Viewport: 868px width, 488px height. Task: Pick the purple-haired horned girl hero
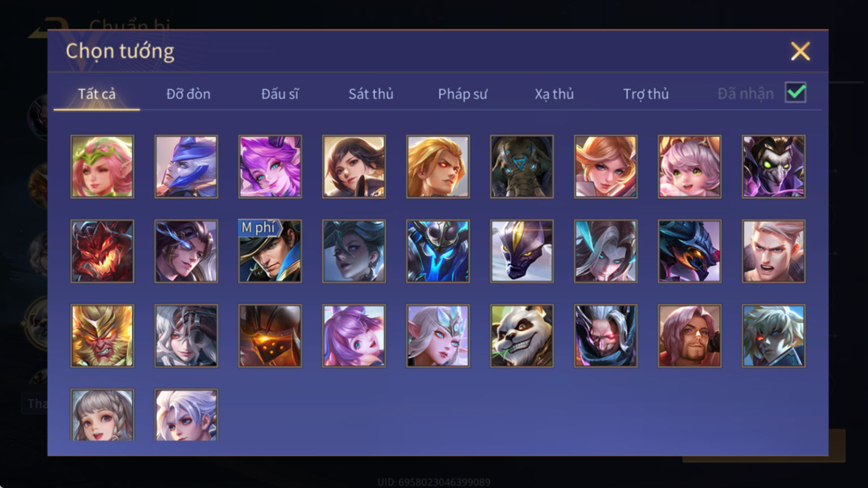[270, 167]
